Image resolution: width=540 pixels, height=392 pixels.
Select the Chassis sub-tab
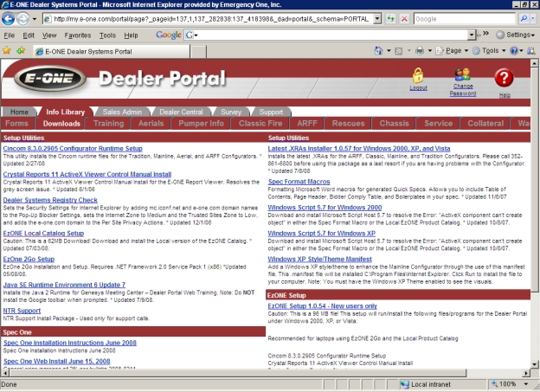tap(394, 124)
